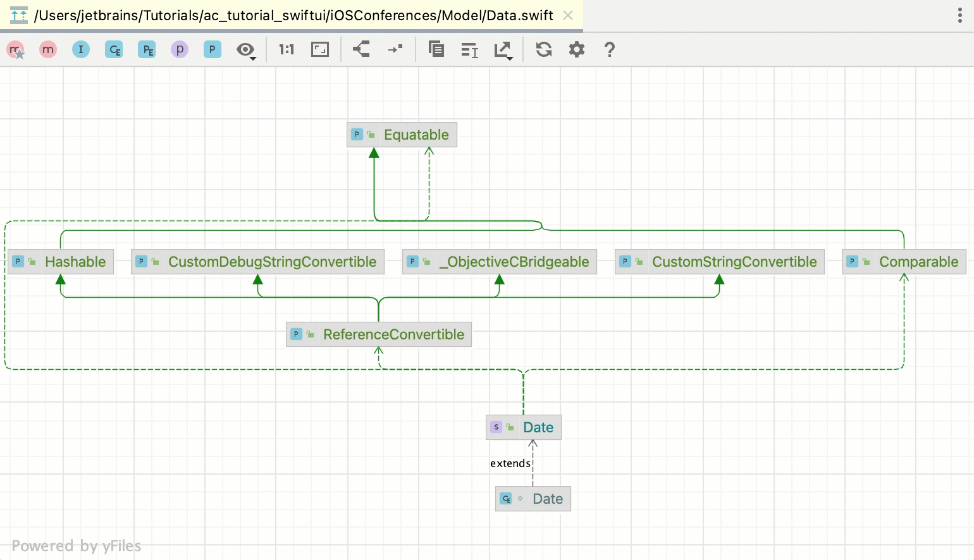Toggle the initializers filter with star icon

pos(16,50)
